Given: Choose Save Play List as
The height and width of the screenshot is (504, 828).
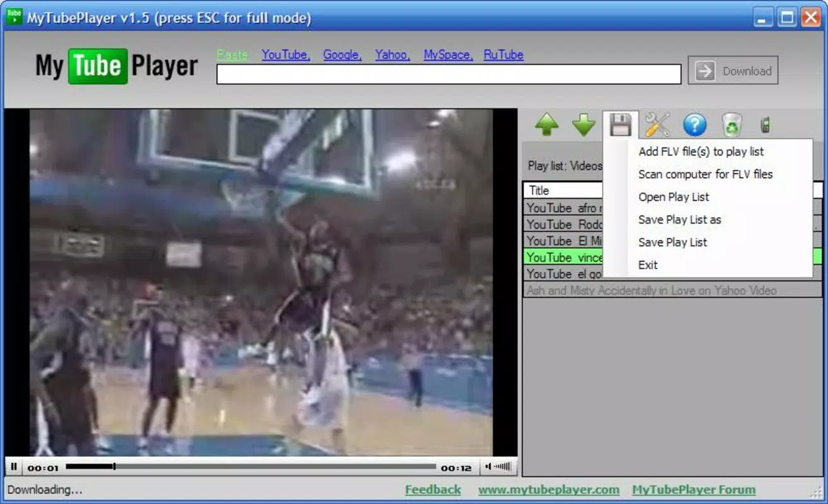Looking at the screenshot, I should [679, 219].
